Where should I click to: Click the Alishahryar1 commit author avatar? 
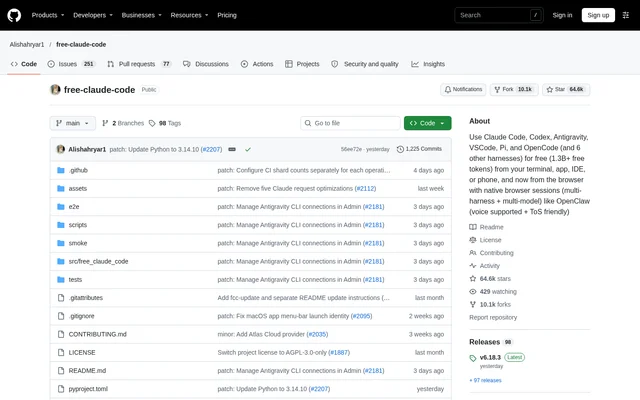click(x=60, y=149)
